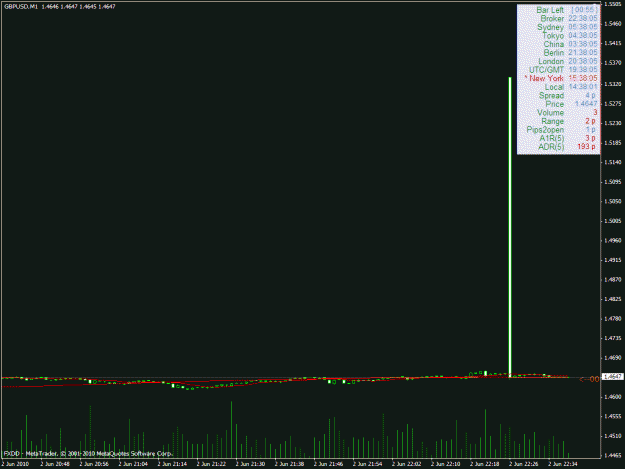The height and width of the screenshot is (469, 625).
Task: Select the 1.4555 price axis label
Action: click(613, 416)
